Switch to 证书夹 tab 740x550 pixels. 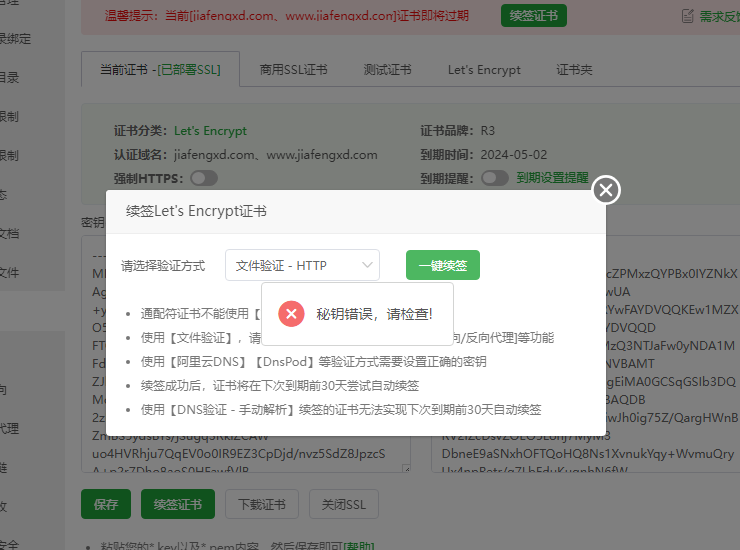574,70
